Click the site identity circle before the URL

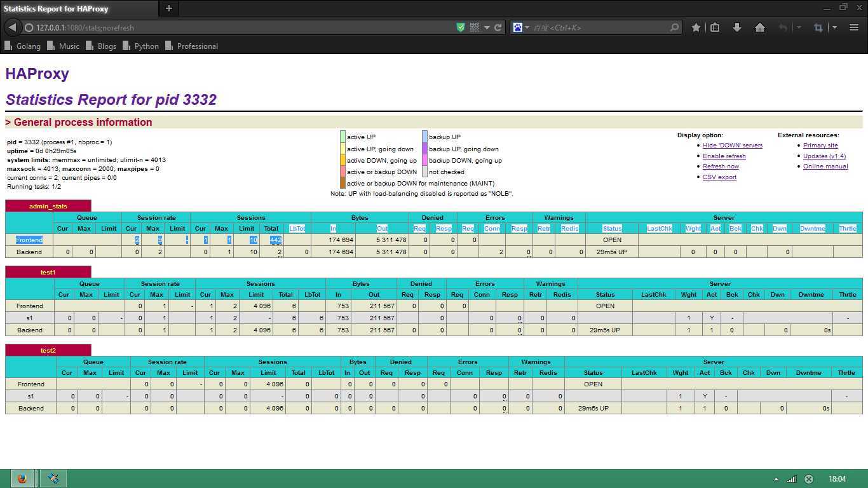(29, 27)
